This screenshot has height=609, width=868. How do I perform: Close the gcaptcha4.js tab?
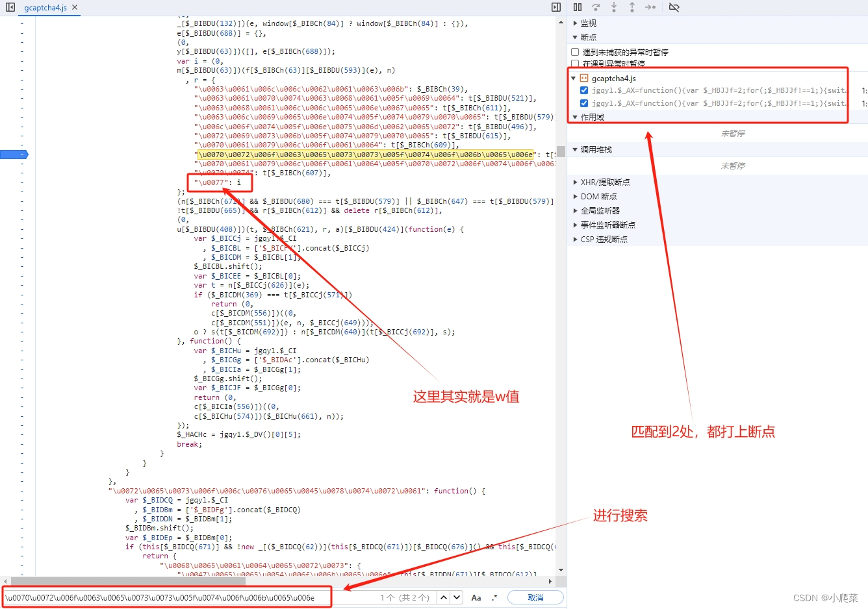[x=75, y=8]
